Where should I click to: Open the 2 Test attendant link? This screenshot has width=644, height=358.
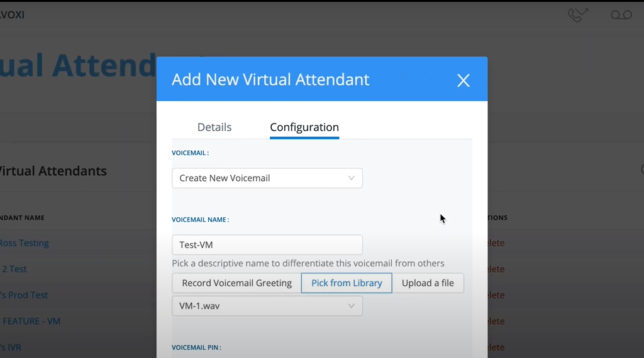[14, 269]
